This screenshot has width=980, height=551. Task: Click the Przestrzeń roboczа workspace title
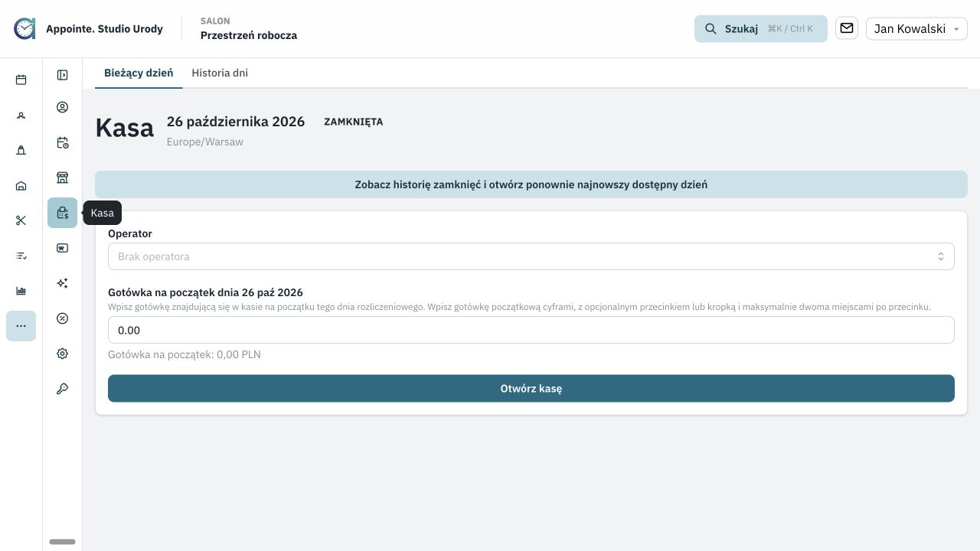[x=249, y=35]
